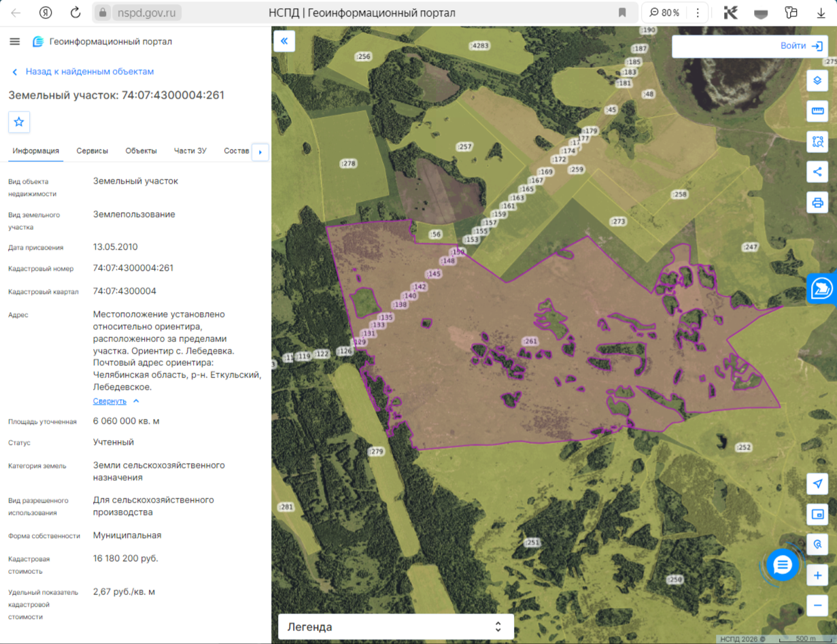Activate the ruler measurement tool

point(817,111)
